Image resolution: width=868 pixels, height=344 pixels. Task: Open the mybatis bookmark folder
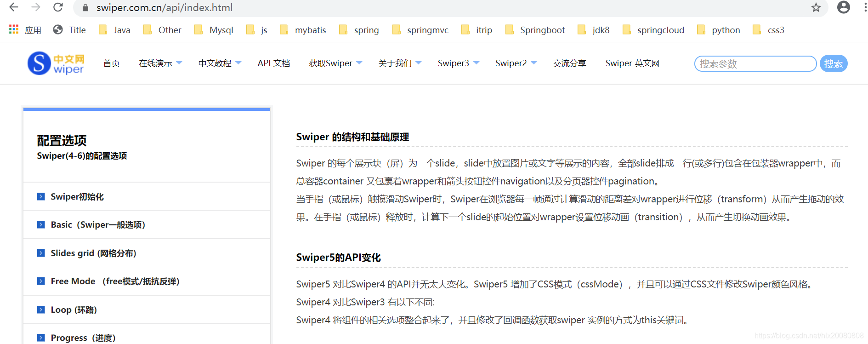point(303,30)
